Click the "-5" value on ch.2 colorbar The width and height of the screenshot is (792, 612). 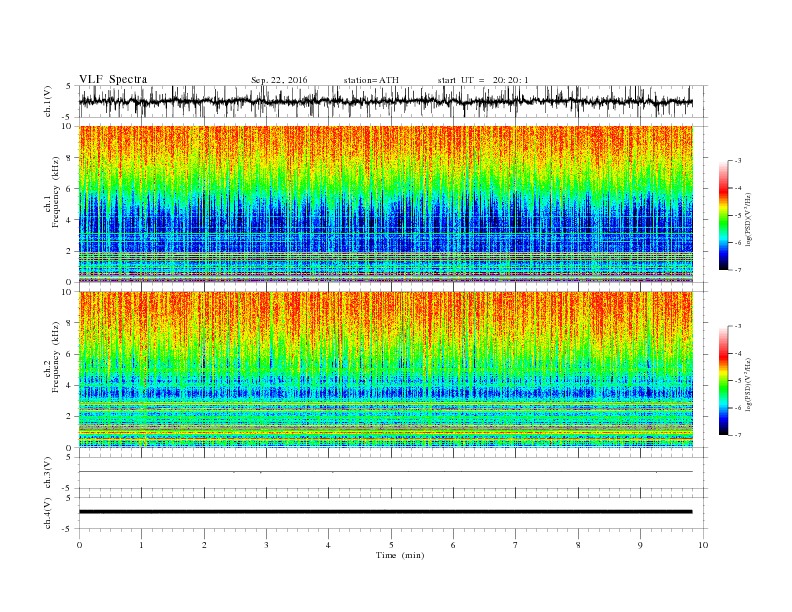pos(737,380)
